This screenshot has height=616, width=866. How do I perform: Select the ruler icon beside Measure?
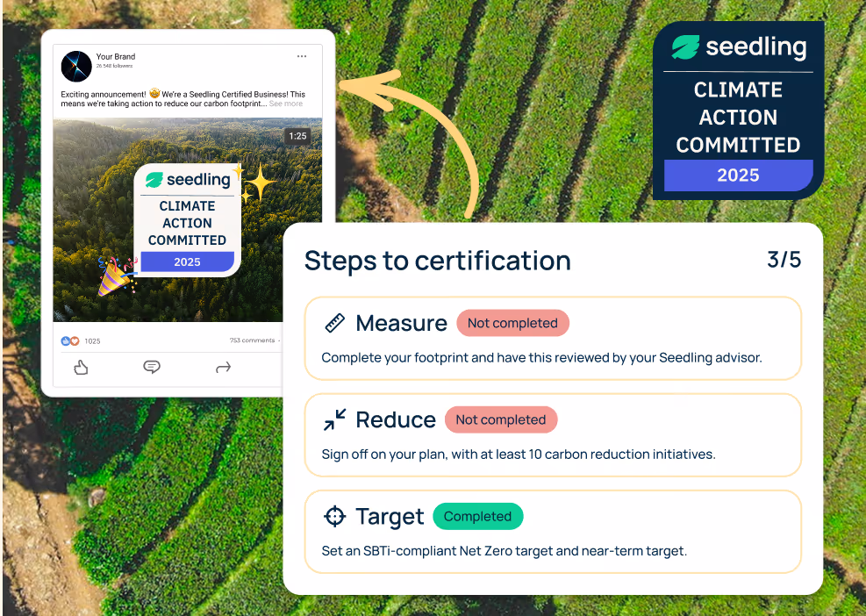tap(334, 323)
